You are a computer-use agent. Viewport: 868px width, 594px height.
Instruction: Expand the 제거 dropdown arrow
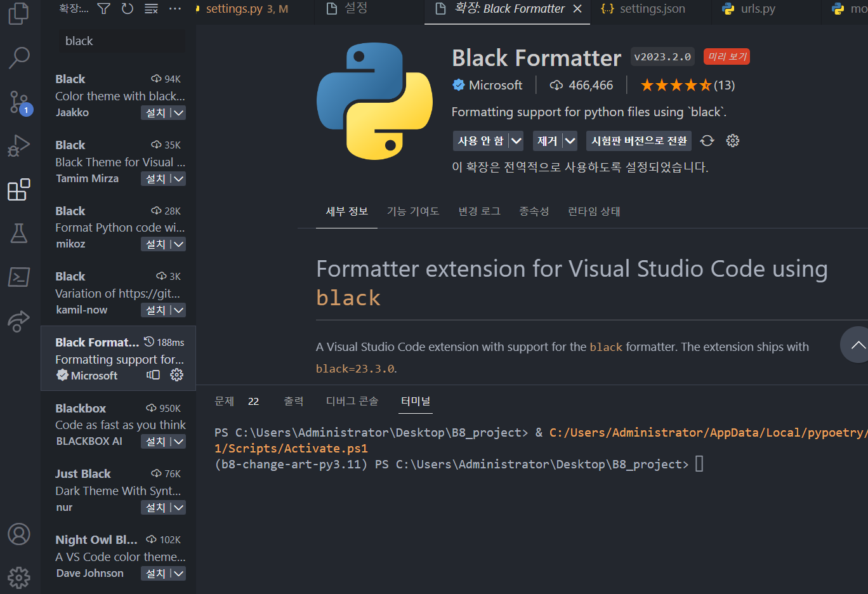point(570,141)
